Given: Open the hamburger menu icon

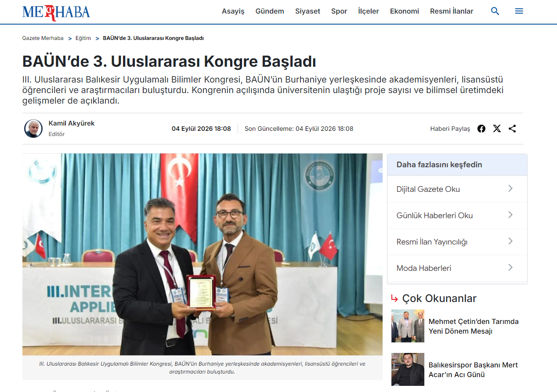Looking at the screenshot, I should [519, 11].
